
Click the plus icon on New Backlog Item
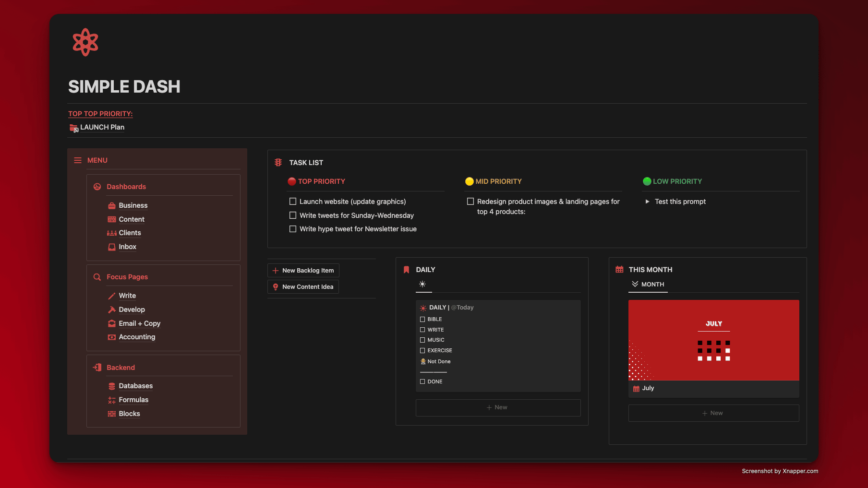pos(276,271)
